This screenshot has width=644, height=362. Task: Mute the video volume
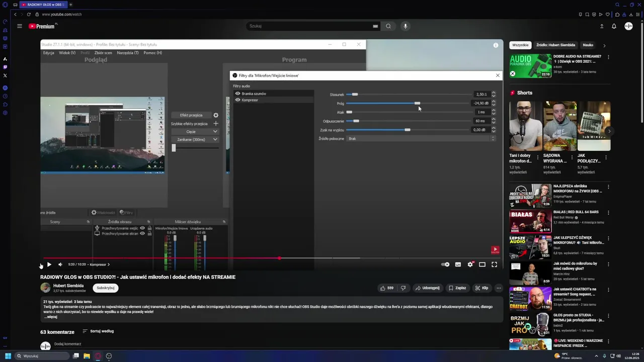coord(60,264)
